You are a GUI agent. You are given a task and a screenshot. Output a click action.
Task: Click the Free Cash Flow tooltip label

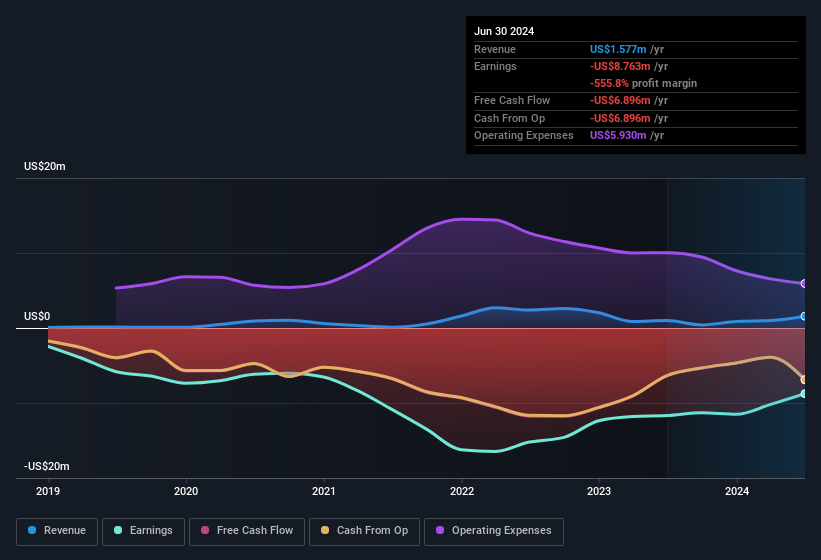tap(512, 100)
